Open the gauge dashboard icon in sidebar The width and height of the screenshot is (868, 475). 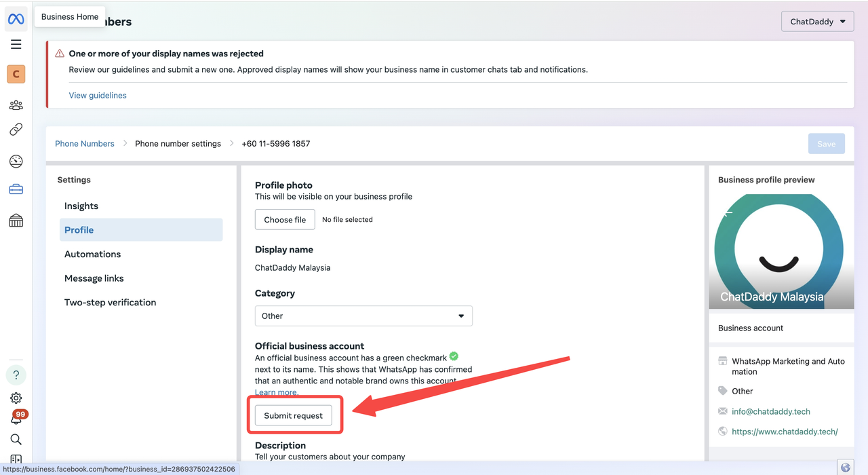click(16, 161)
